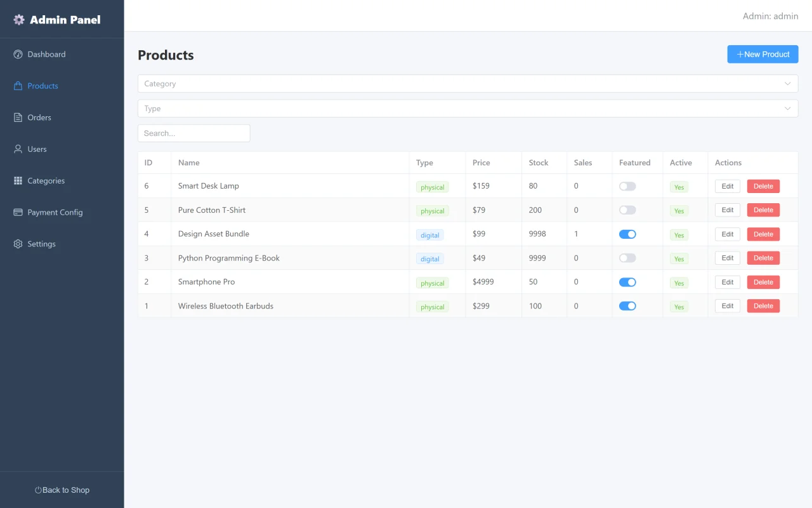Disable Featured for Wireless Bluetooth Earbuds
This screenshot has width=812, height=508.
(627, 306)
